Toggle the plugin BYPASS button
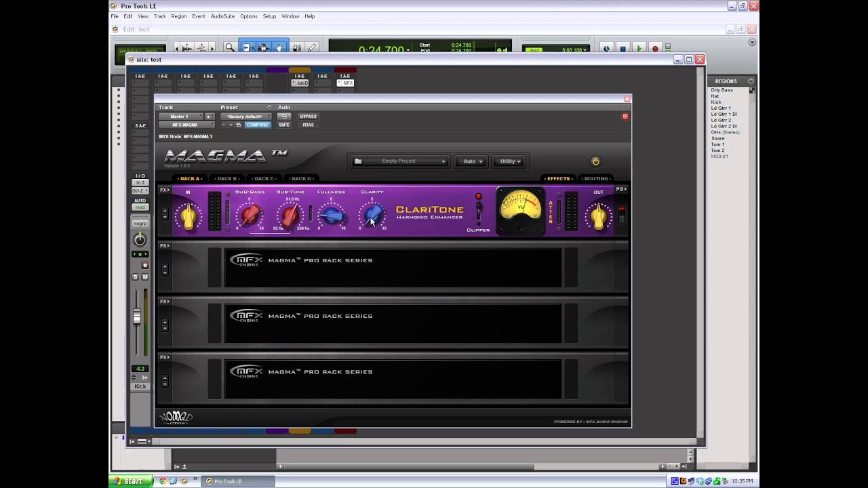This screenshot has width=868, height=488. point(308,117)
